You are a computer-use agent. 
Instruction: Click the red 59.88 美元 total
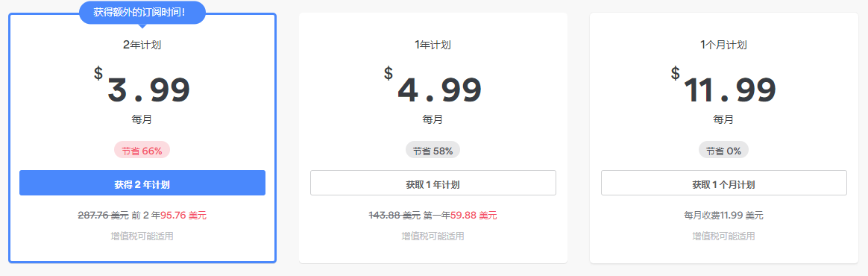[x=474, y=216]
